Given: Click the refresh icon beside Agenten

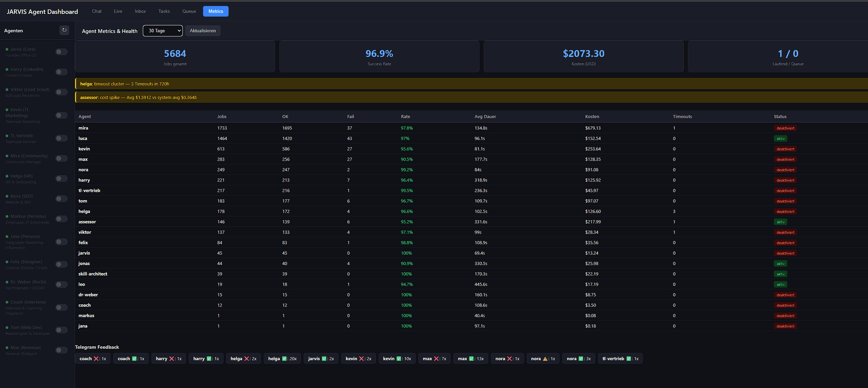Looking at the screenshot, I should 64,30.
